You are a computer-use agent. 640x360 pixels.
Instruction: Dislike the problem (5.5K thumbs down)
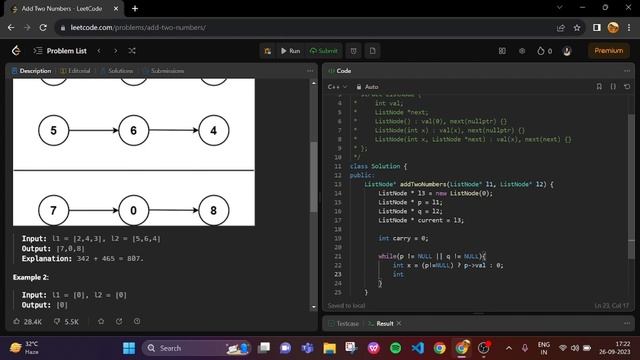pos(66,322)
